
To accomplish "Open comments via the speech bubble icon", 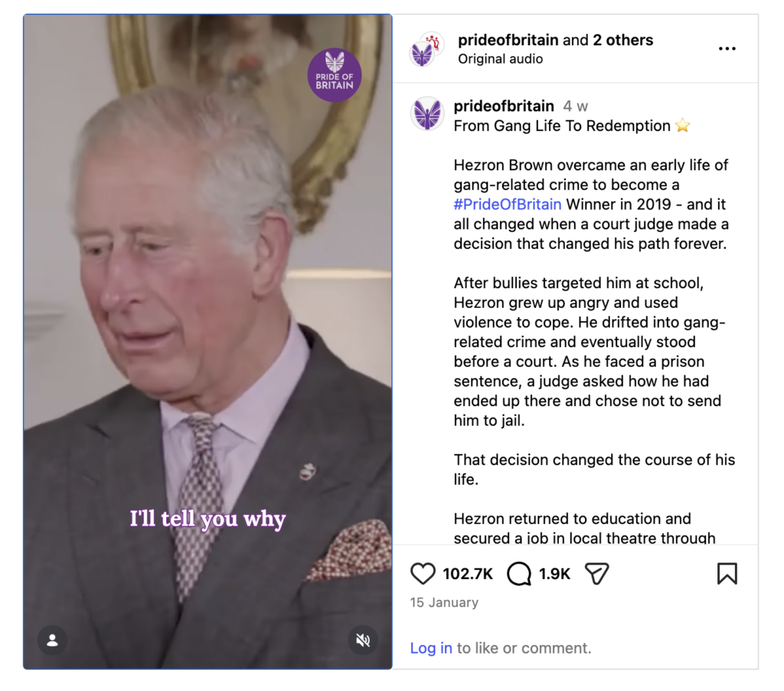I will pyautogui.click(x=519, y=574).
